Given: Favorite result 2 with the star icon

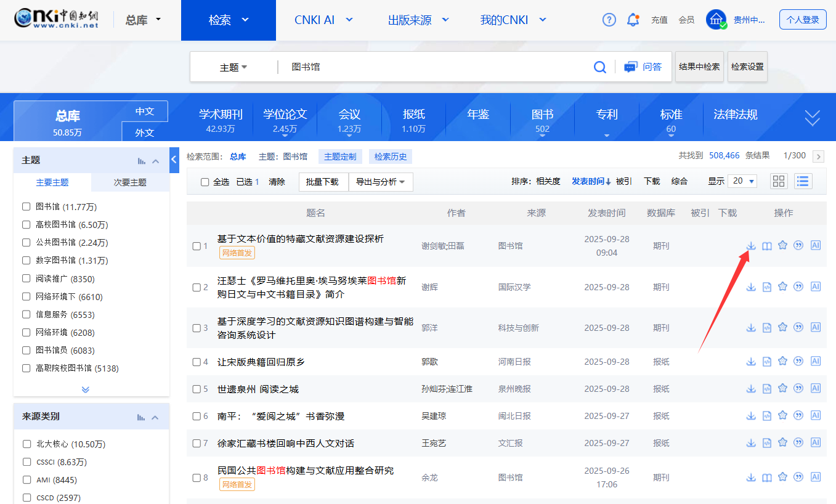Looking at the screenshot, I should pyautogui.click(x=782, y=287).
